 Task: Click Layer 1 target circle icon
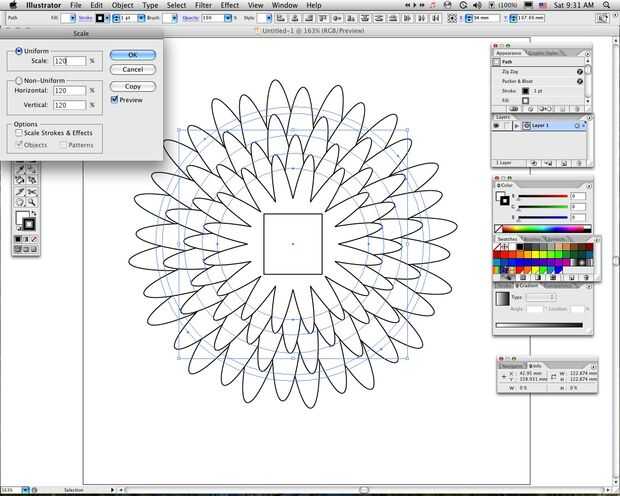coord(577,126)
